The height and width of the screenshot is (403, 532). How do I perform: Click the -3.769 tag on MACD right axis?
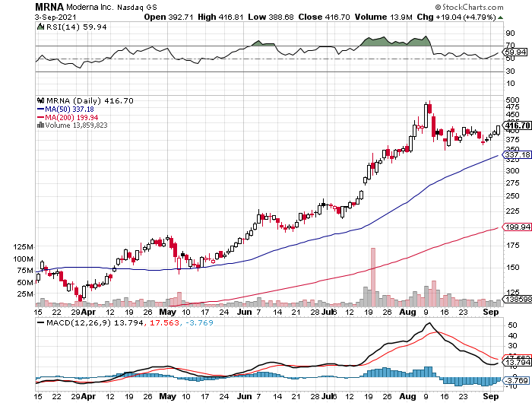[516, 380]
